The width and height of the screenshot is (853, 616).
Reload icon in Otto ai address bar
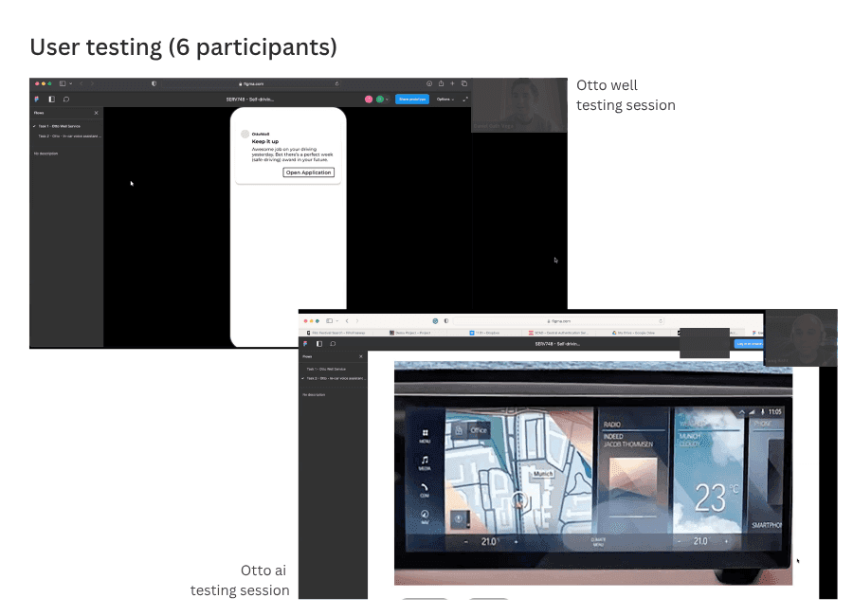click(x=661, y=320)
